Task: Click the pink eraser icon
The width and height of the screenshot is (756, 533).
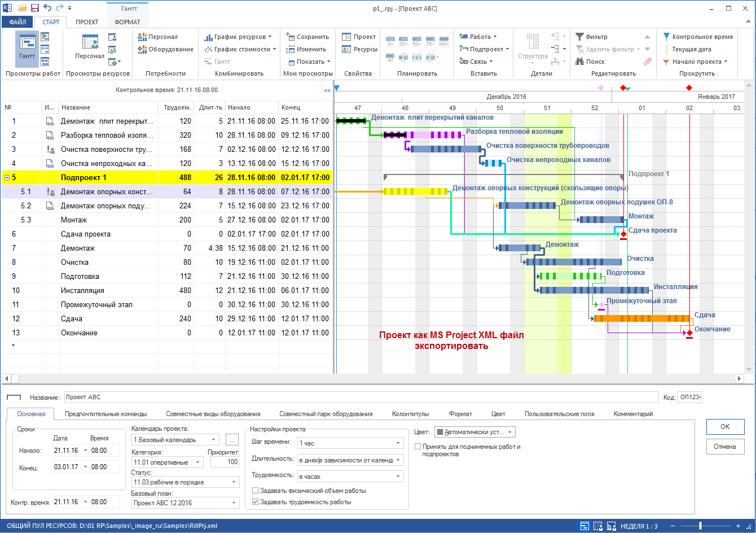Action: coord(648,62)
